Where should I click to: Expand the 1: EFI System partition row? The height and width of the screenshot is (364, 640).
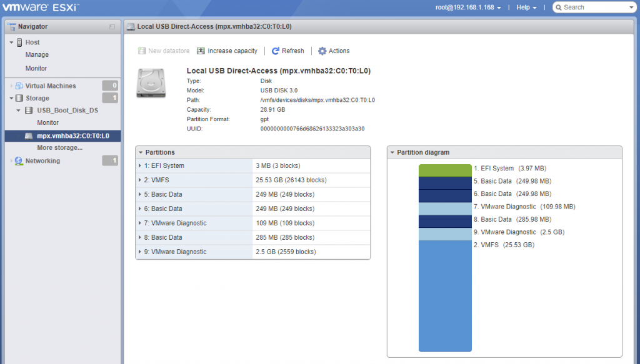click(x=140, y=166)
